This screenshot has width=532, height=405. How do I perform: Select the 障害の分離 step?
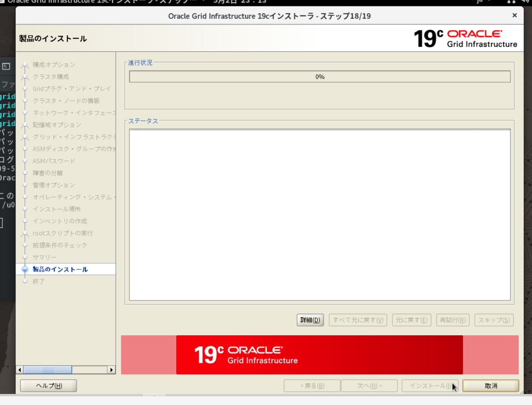tap(48, 173)
